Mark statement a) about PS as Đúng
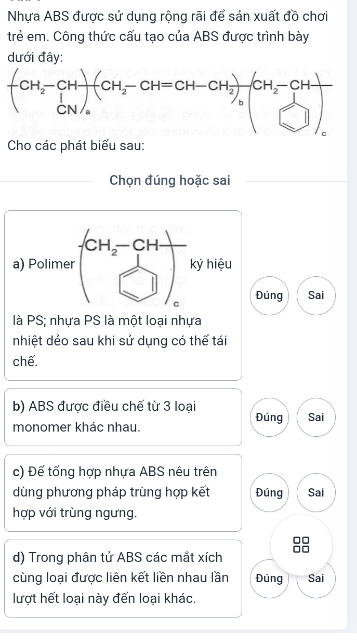Screen dimensions: 357x644 (x=270, y=296)
